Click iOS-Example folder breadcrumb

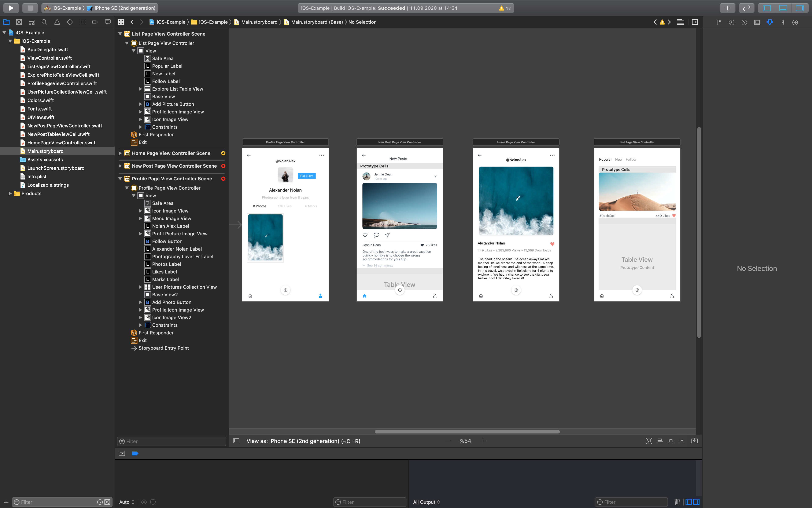pyautogui.click(x=209, y=22)
